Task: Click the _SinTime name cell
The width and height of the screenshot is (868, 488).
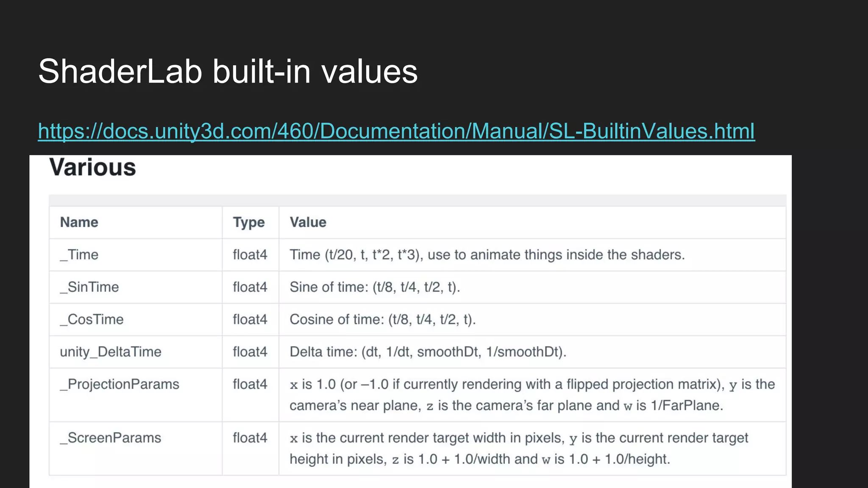Action: click(x=89, y=287)
